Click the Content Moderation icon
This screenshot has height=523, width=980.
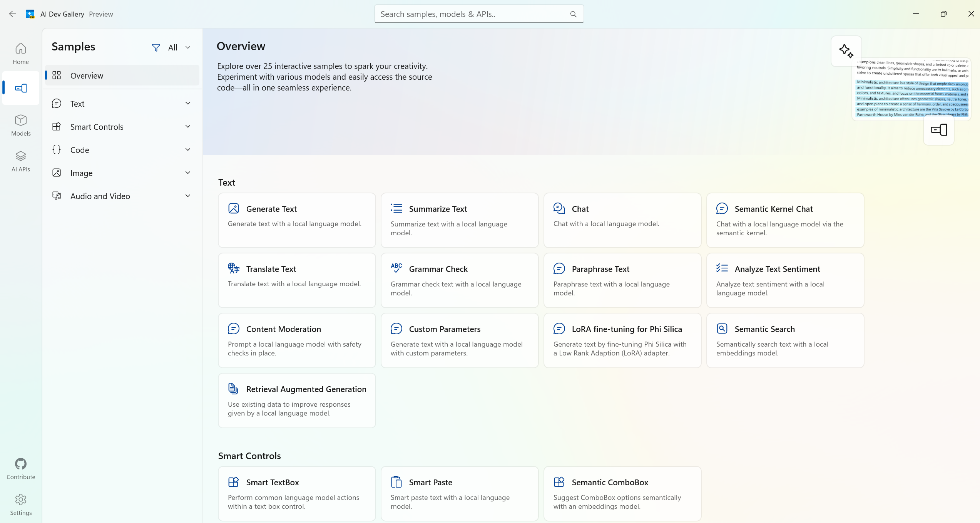point(234,329)
